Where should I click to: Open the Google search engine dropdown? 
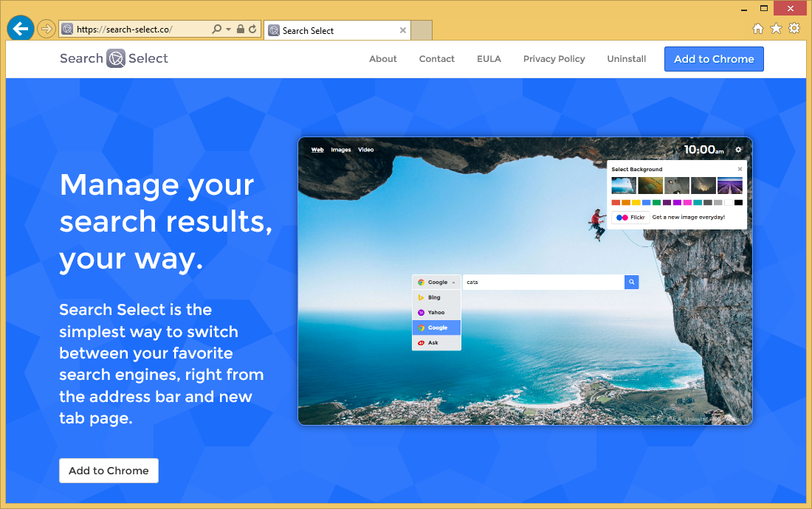[x=436, y=283]
